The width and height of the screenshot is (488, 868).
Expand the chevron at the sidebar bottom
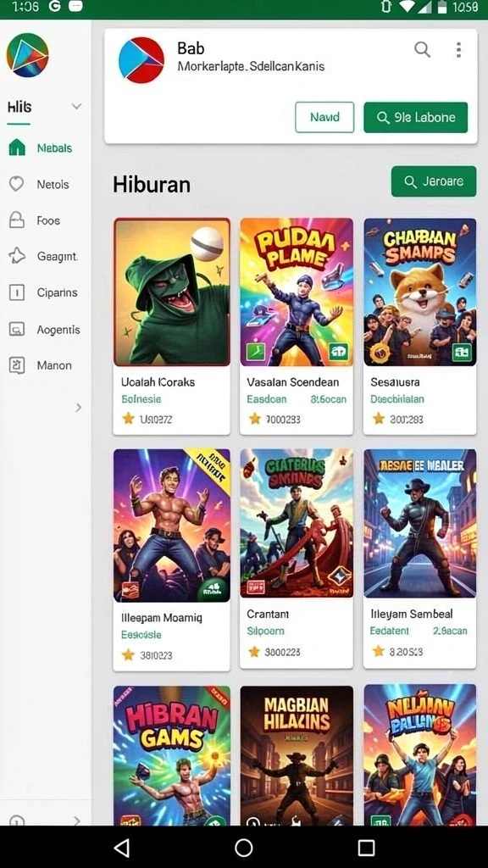77,820
